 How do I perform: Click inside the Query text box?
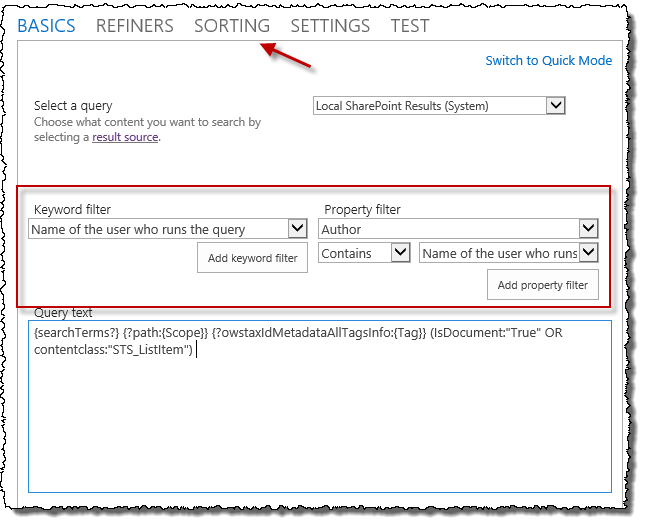click(x=319, y=420)
